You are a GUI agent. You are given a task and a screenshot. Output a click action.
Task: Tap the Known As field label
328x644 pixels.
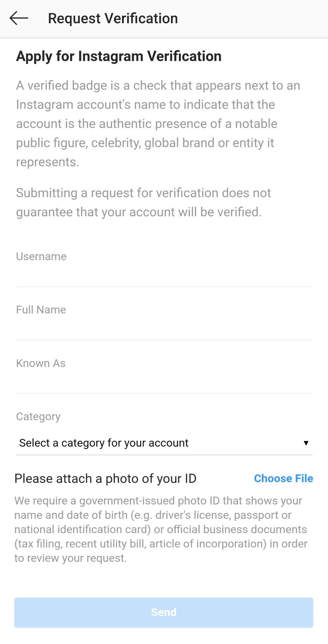coord(41,363)
